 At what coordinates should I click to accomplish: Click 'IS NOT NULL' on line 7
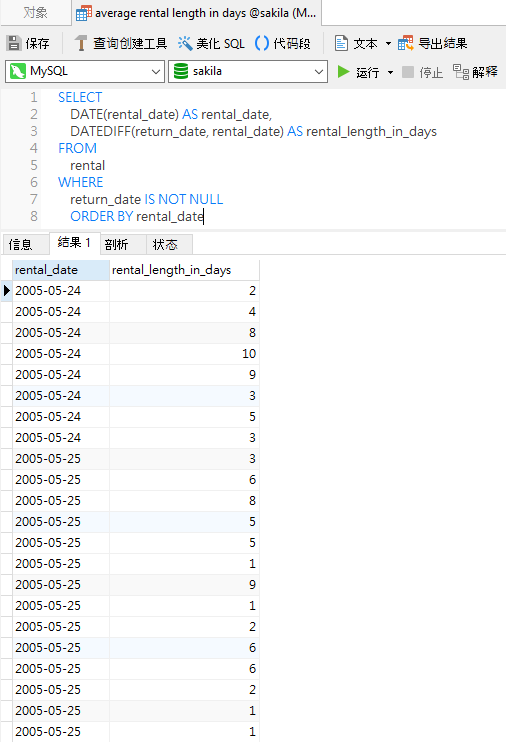[x=184, y=199]
